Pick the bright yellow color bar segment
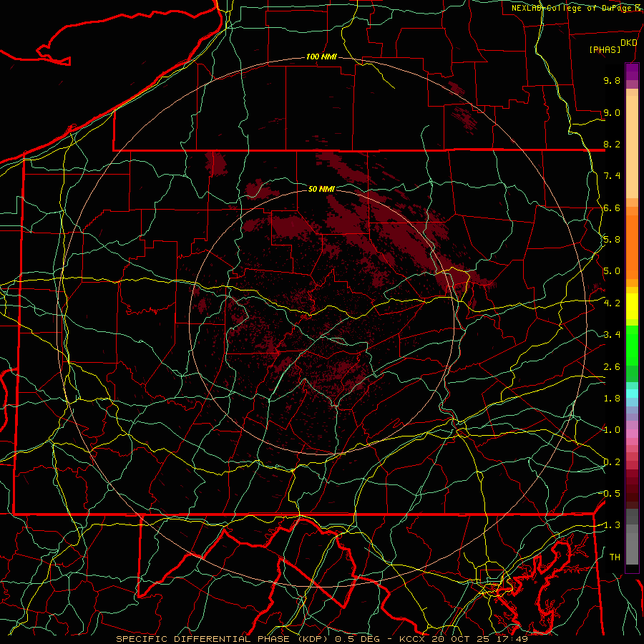 pos(632,306)
